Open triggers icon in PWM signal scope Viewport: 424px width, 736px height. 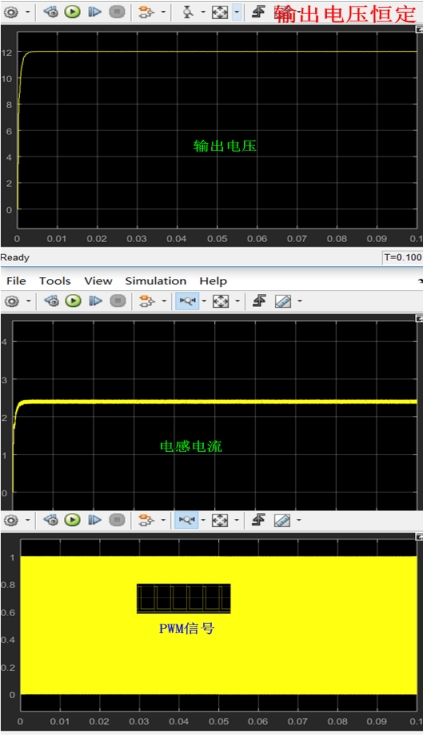[259, 520]
